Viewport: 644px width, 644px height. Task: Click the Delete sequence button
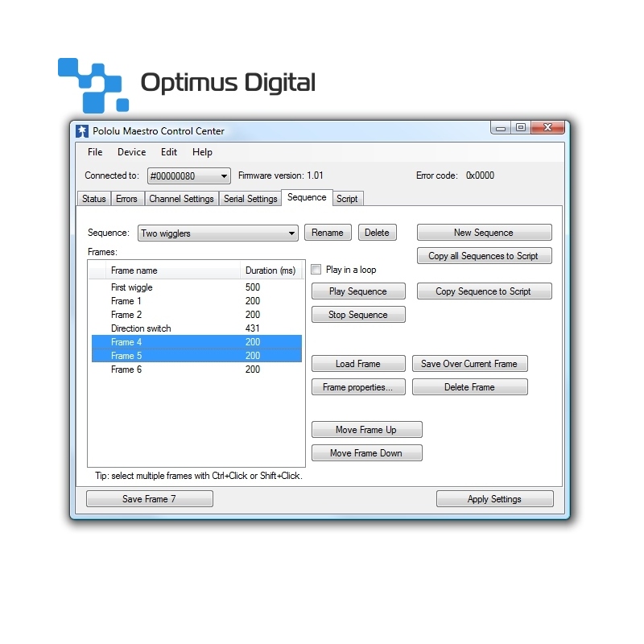coord(377,233)
